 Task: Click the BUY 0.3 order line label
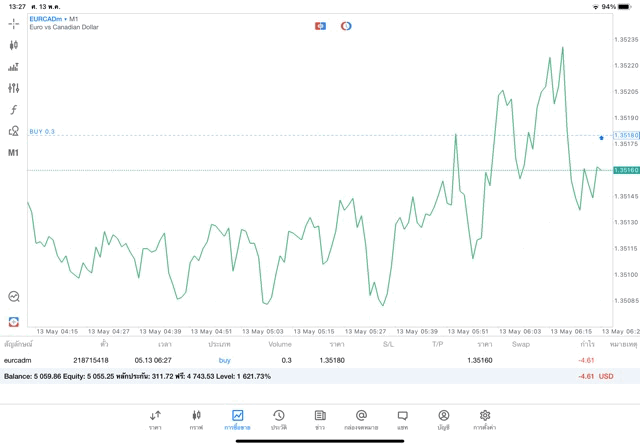click(x=42, y=131)
